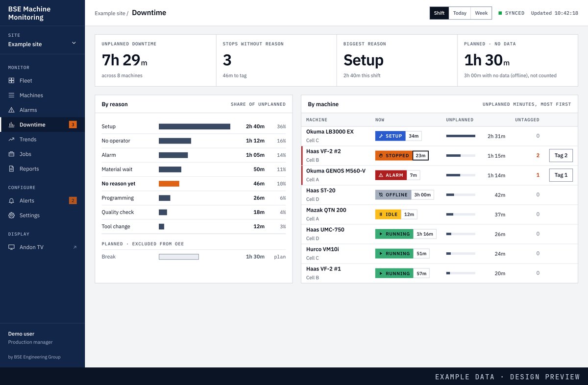
Task: Click the Updated 10:42:18 timestamp
Action: pyautogui.click(x=555, y=13)
